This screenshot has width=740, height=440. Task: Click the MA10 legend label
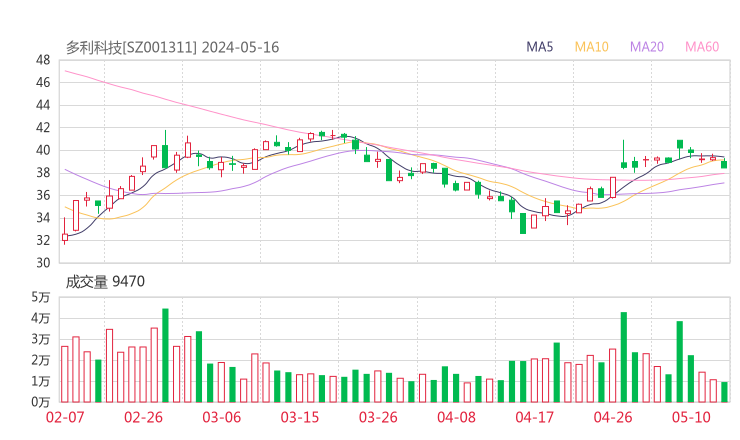click(x=591, y=47)
